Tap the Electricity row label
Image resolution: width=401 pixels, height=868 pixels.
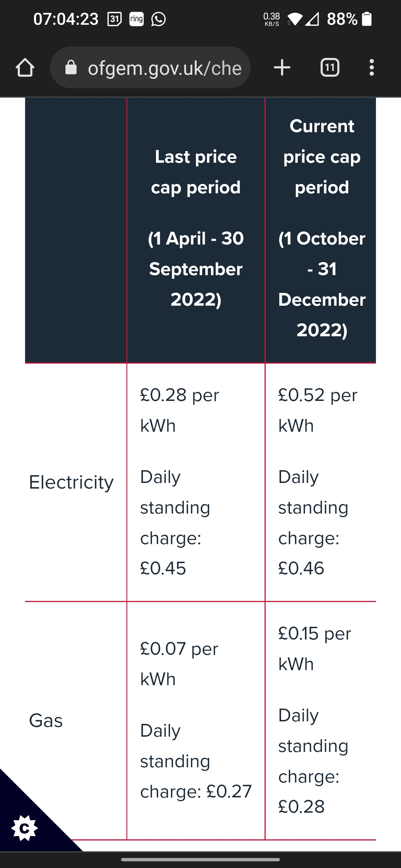coord(71,482)
